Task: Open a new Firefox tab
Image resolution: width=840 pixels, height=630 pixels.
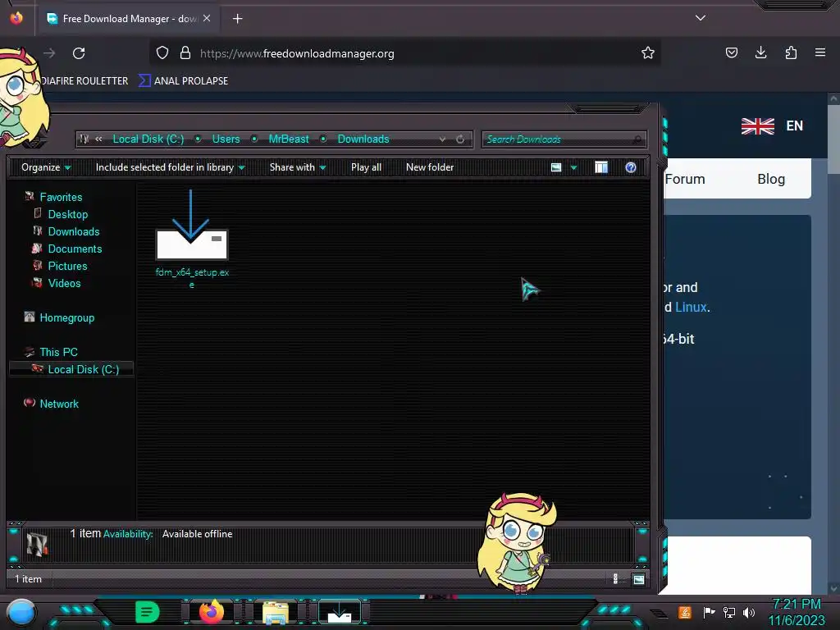Action: coord(237,19)
